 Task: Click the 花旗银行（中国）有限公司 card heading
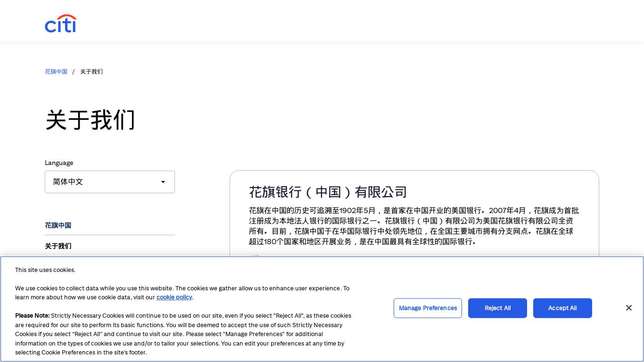[x=328, y=192]
